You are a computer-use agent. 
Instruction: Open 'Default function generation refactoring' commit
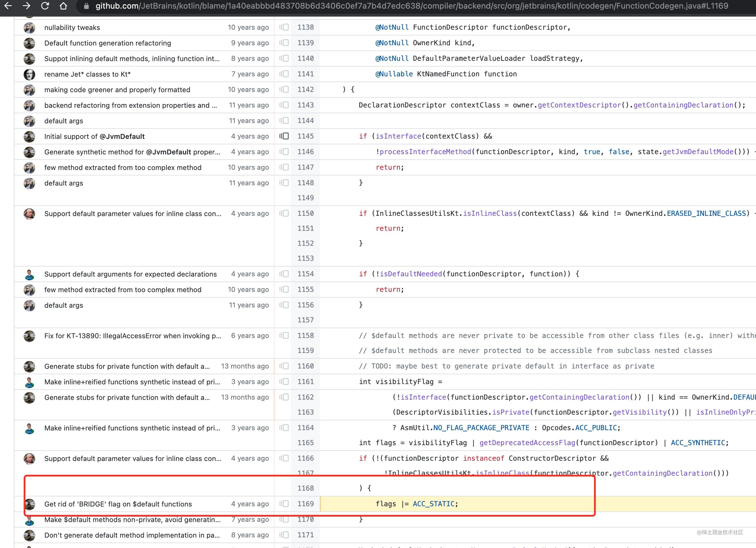[108, 43]
